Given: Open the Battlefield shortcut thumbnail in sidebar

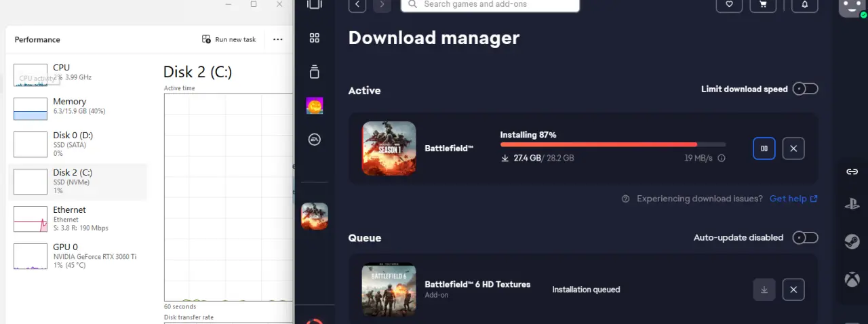Looking at the screenshot, I should click(x=315, y=216).
